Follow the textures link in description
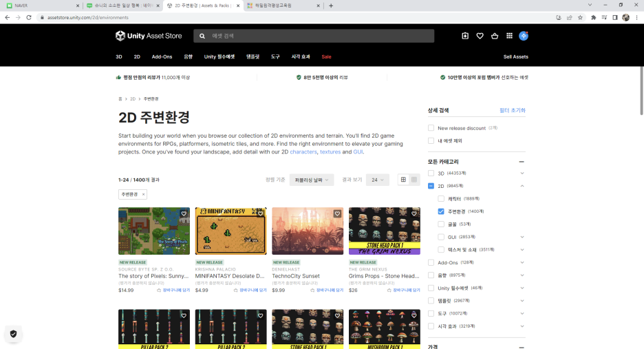 coord(330,151)
